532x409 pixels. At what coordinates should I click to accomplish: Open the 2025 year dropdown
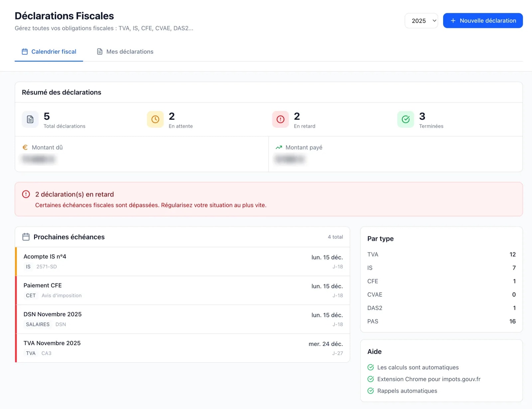click(x=421, y=21)
